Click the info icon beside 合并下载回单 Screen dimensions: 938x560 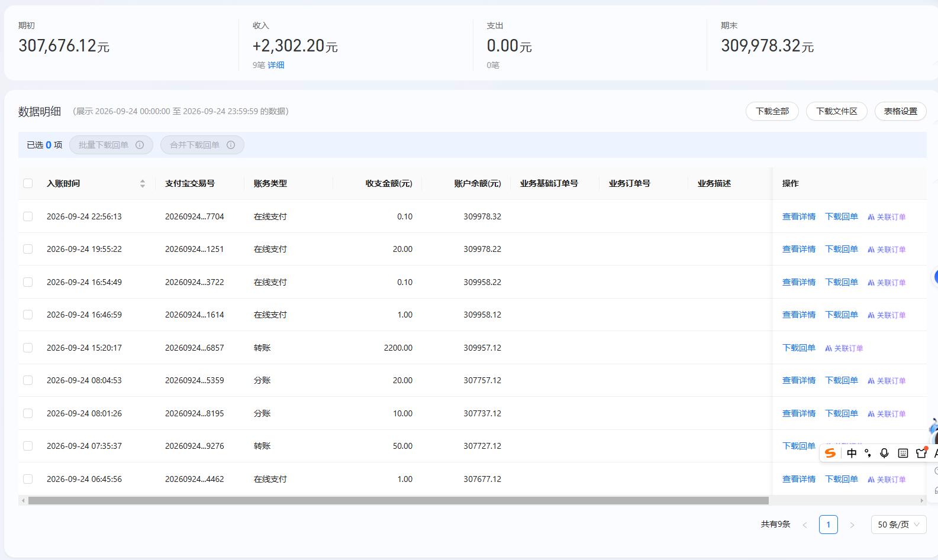pos(231,145)
